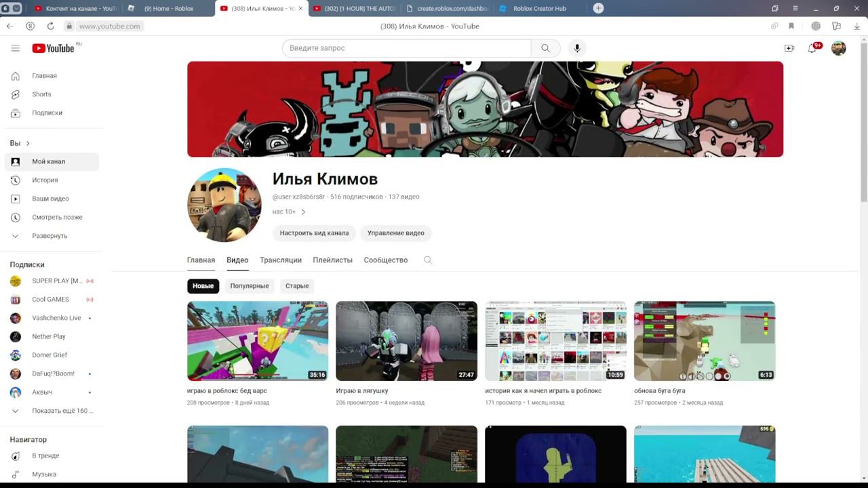Open new browser tab plus button
Image resolution: width=868 pixels, height=488 pixels.
coord(598,8)
